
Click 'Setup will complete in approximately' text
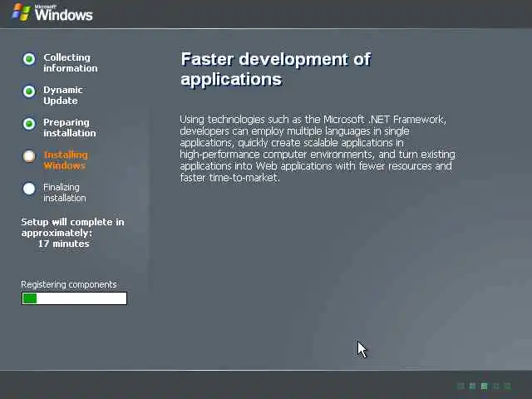(72, 227)
